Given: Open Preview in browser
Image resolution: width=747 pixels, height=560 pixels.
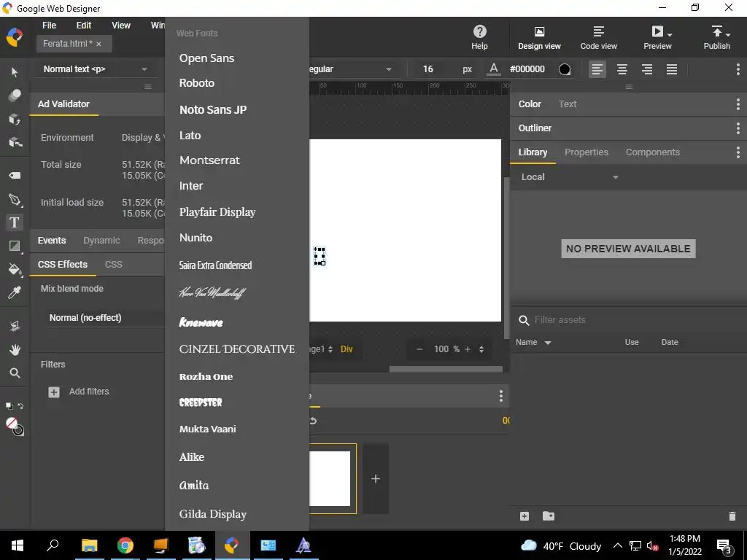Looking at the screenshot, I should pyautogui.click(x=657, y=37).
